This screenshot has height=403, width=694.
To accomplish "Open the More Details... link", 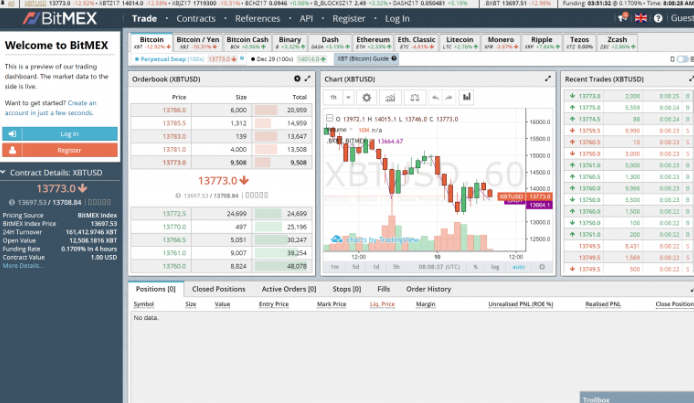I will [x=23, y=265].
